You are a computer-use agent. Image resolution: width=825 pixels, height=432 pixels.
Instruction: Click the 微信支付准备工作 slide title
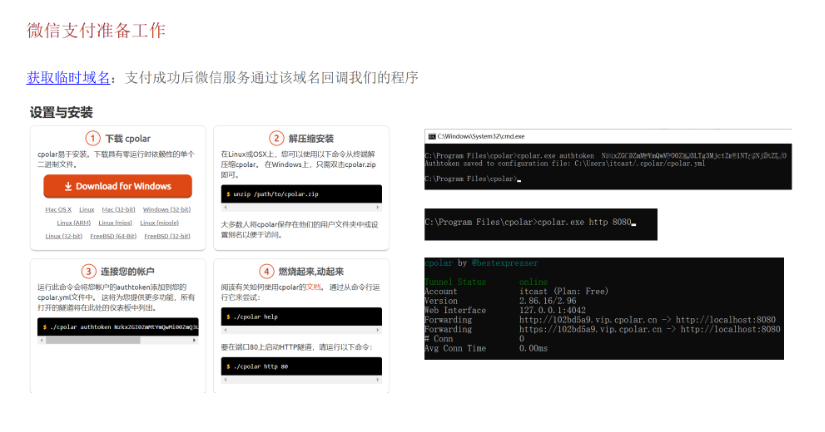(x=96, y=31)
